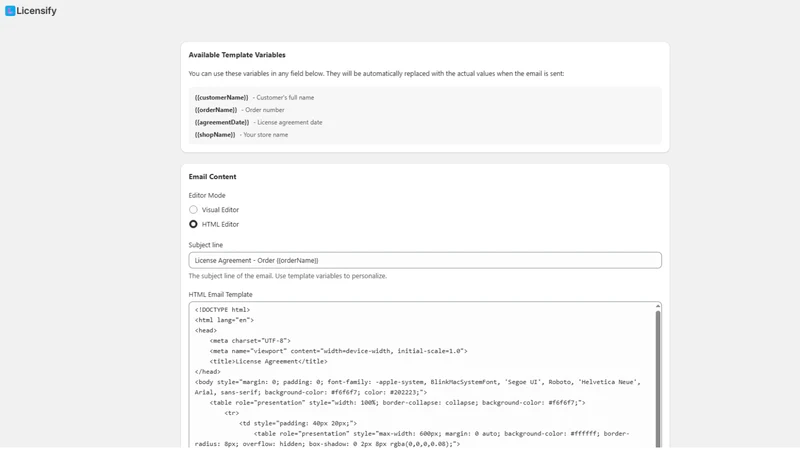Click the <!DOCTYPE html> code line

click(222, 310)
